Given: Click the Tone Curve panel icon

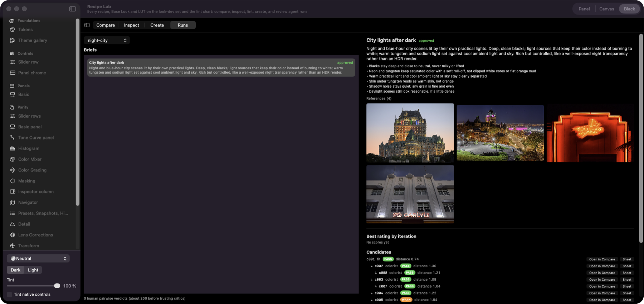Looking at the screenshot, I should click(x=13, y=137).
